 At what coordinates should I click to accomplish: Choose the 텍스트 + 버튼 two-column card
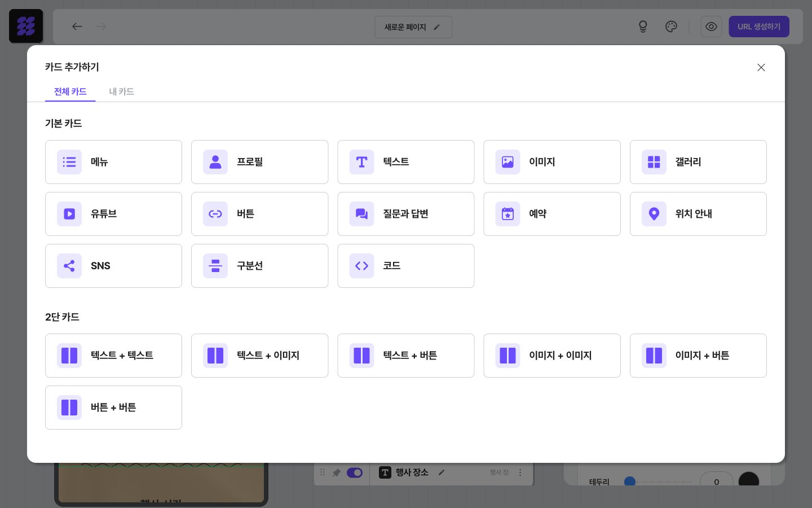[406, 356]
